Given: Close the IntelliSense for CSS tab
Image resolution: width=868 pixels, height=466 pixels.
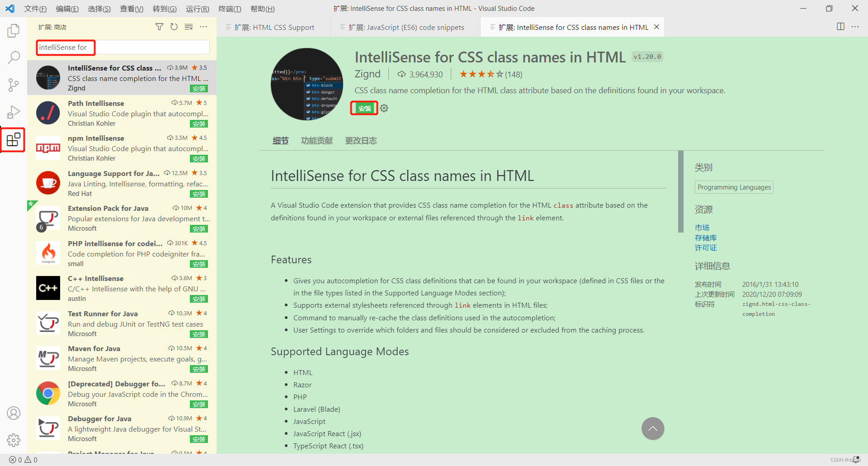Looking at the screenshot, I should point(656,27).
